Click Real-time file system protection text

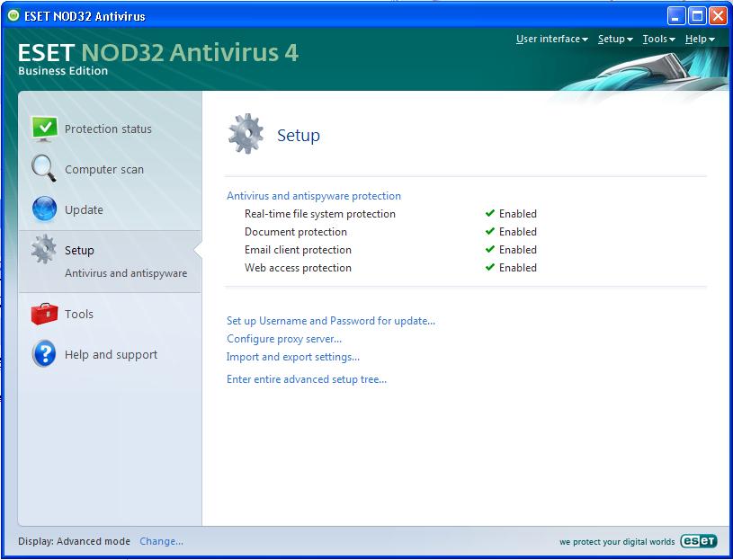click(x=320, y=214)
